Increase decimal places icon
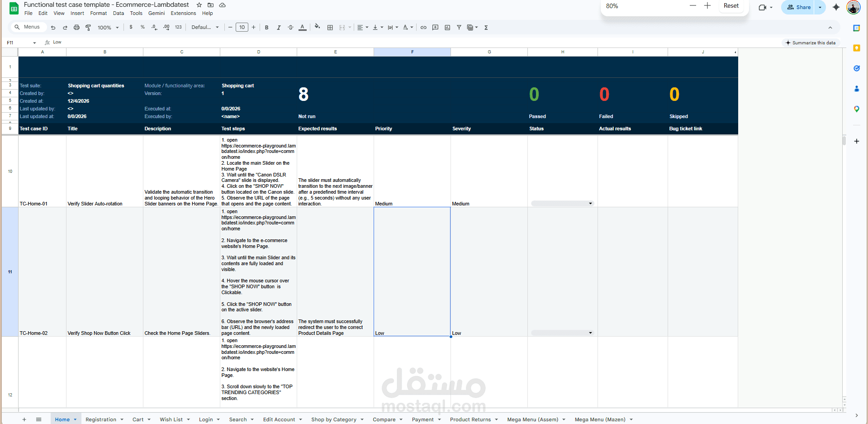 click(166, 27)
